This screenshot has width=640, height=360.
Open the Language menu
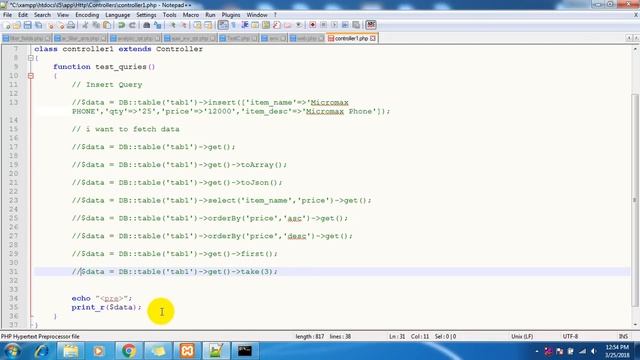118,15
